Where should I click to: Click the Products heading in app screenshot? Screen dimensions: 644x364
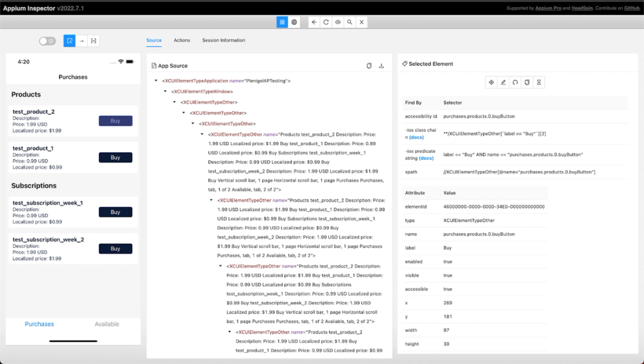click(x=26, y=94)
